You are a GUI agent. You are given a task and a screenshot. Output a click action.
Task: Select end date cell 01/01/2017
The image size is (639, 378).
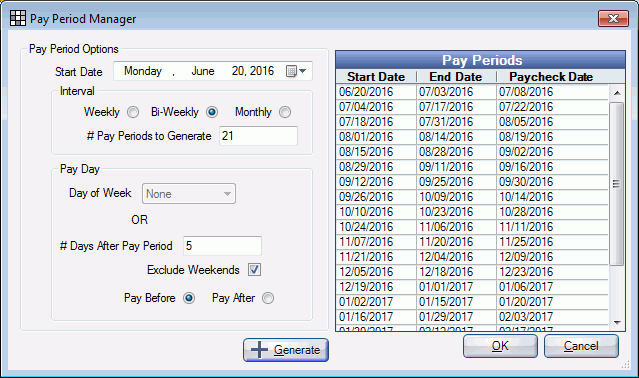click(x=456, y=288)
